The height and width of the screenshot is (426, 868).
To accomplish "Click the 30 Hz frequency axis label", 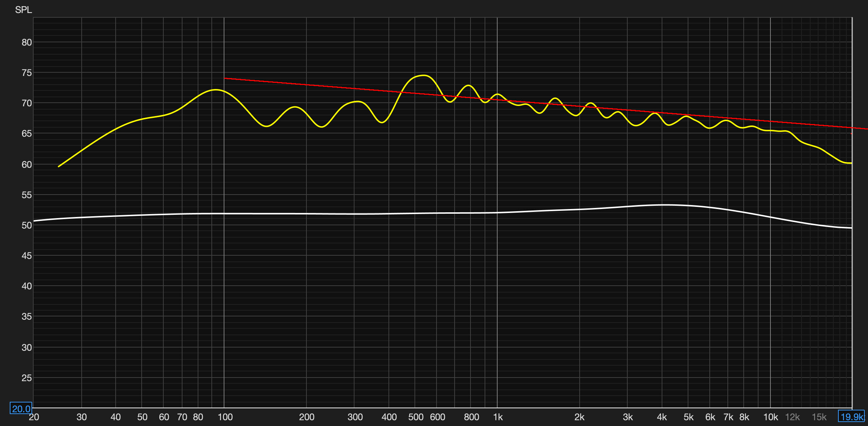I will tap(82, 417).
